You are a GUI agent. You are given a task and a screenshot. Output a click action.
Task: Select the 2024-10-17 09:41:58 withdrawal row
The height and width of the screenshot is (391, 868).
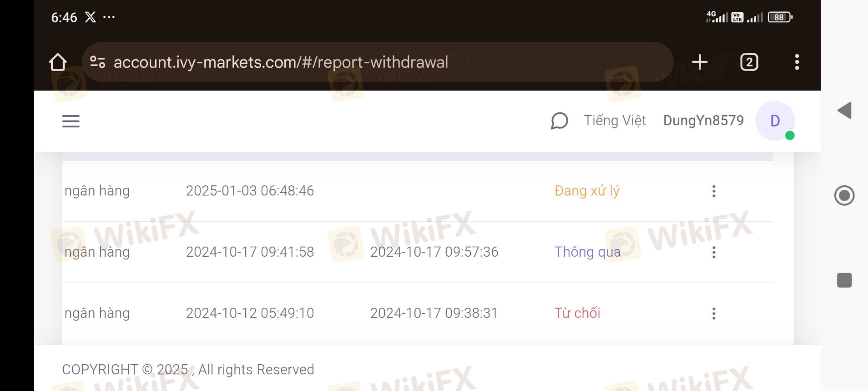point(417,252)
